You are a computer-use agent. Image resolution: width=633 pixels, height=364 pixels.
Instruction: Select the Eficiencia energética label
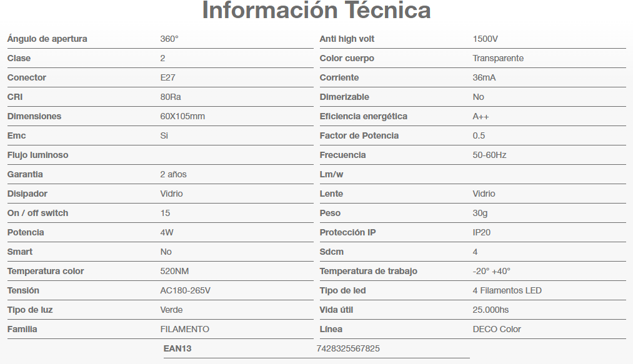(363, 116)
